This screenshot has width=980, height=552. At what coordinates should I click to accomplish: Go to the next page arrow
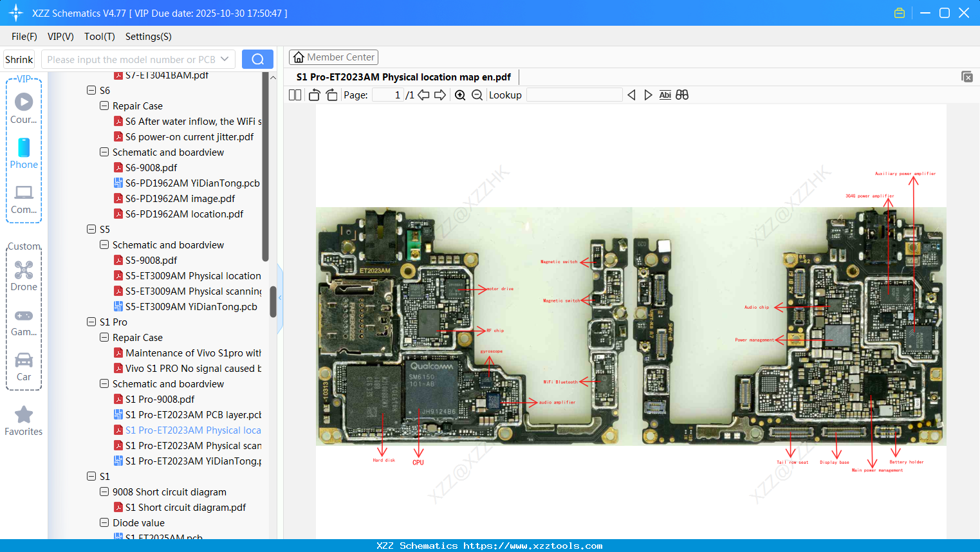[440, 95]
